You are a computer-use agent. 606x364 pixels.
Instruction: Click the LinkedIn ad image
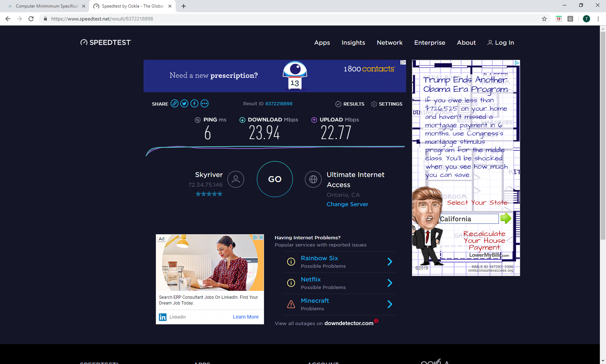[x=210, y=263]
